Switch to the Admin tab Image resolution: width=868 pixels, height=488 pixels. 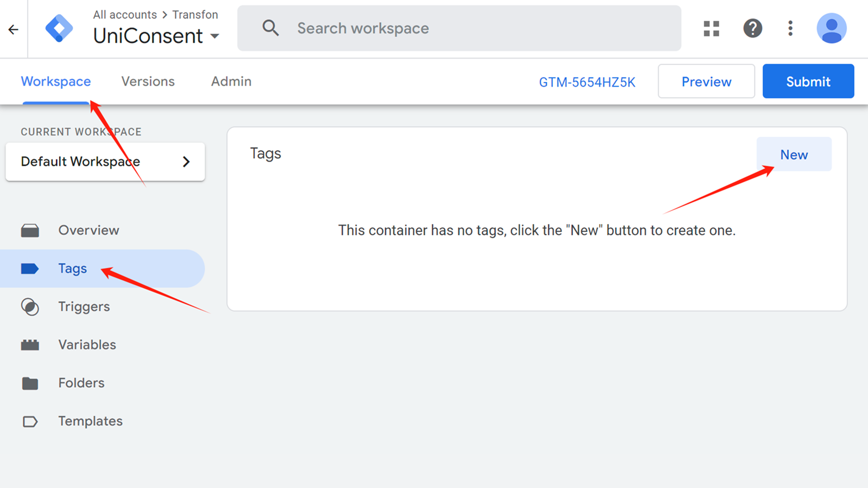click(x=231, y=81)
